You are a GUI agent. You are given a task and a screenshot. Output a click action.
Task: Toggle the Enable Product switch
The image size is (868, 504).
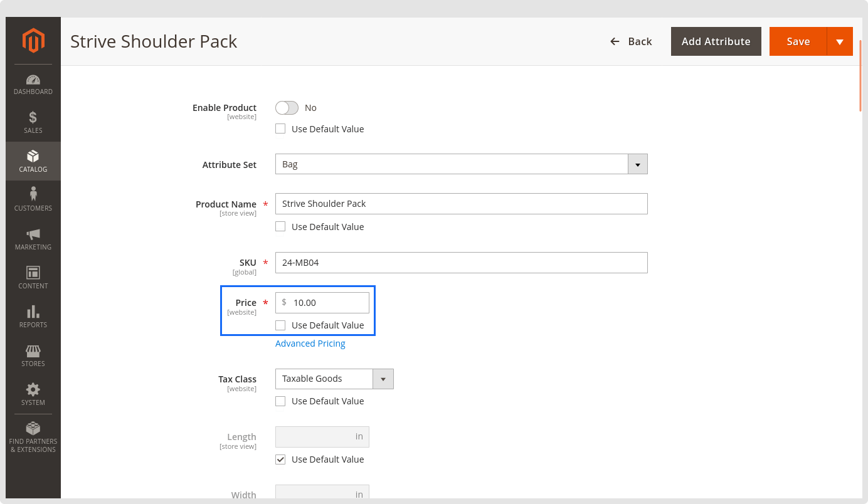(x=287, y=108)
